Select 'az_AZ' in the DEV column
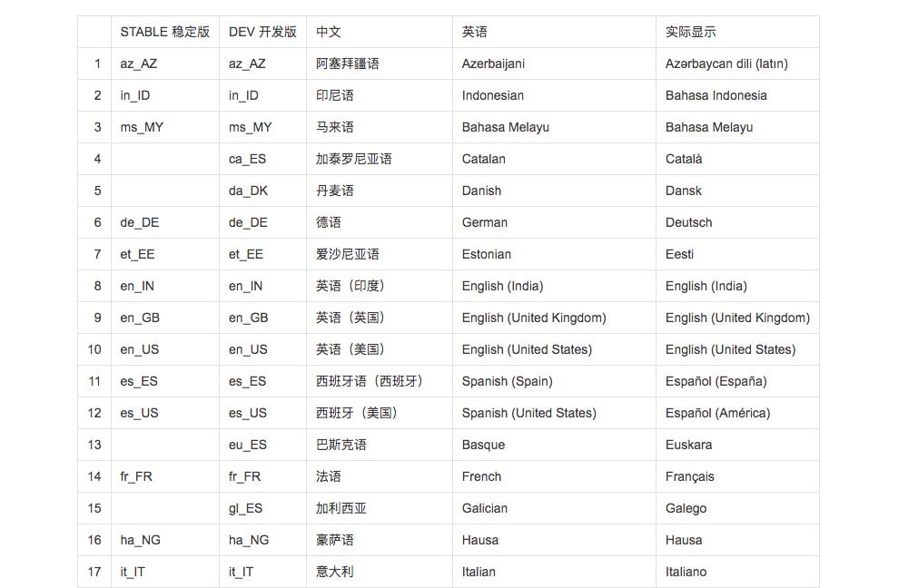 pyautogui.click(x=263, y=64)
